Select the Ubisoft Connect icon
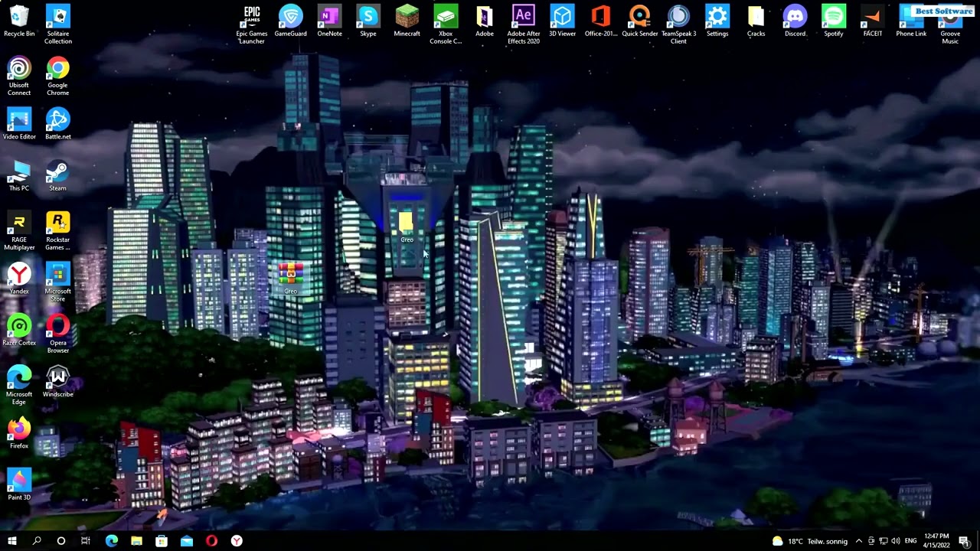The width and height of the screenshot is (980, 551). click(x=19, y=77)
